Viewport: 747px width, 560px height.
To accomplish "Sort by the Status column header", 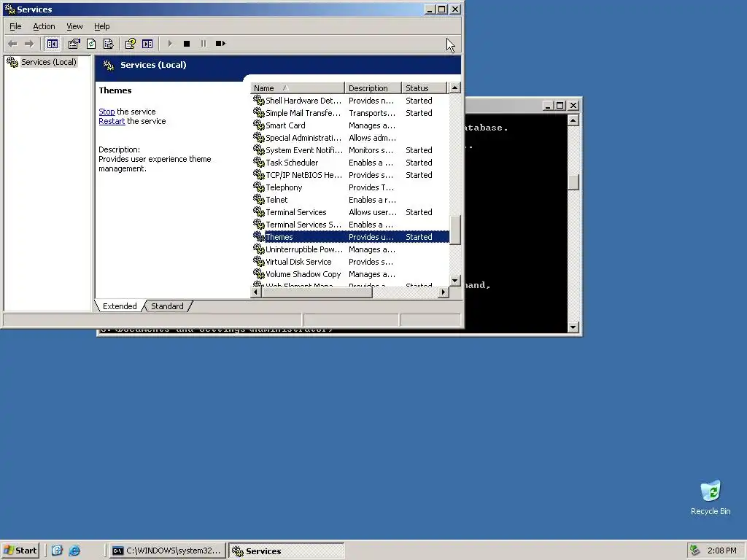I will pyautogui.click(x=424, y=88).
